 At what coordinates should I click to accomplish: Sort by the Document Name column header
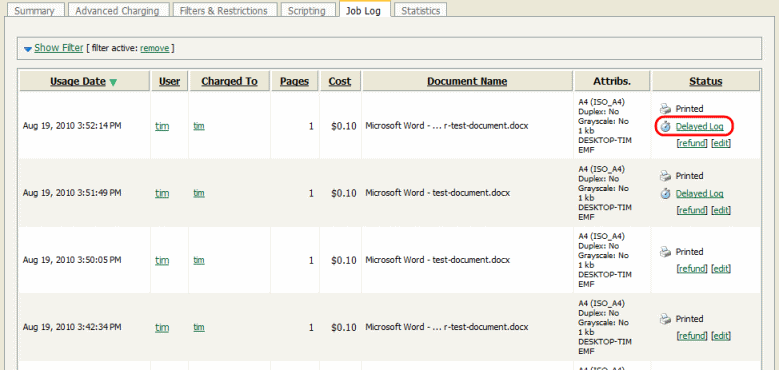pyautogui.click(x=467, y=81)
